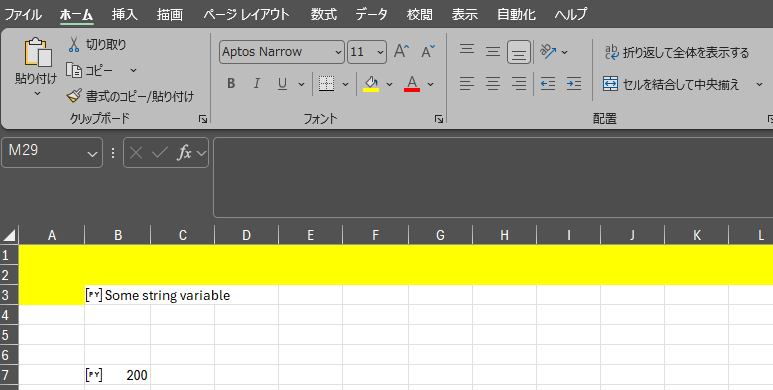Toggle bold formatting
The height and width of the screenshot is (390, 773).
click(x=231, y=84)
